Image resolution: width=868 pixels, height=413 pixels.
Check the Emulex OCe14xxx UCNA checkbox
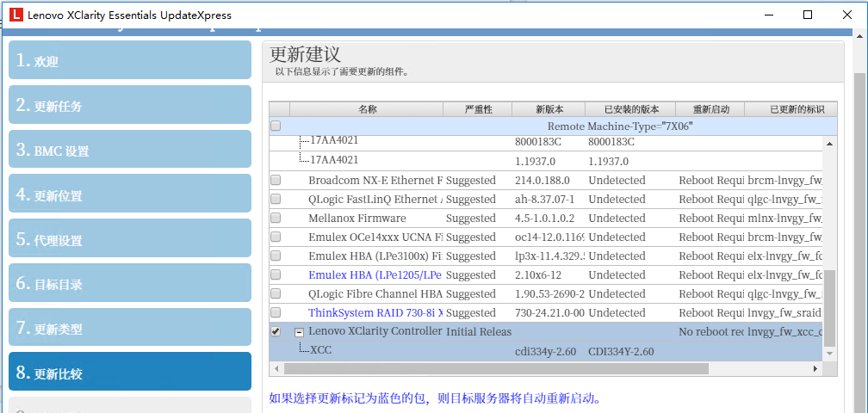point(276,237)
